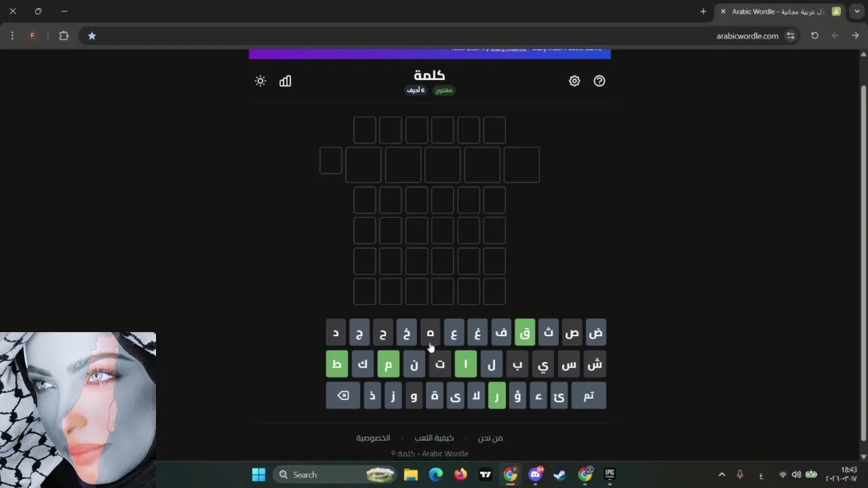Tap the ش key
Screen dimensions: 868x488
595,364
